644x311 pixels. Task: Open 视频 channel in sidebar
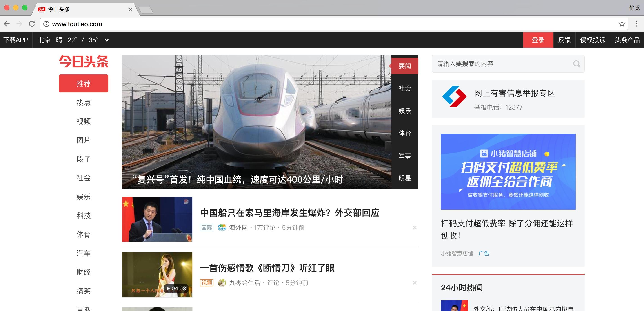pyautogui.click(x=84, y=121)
